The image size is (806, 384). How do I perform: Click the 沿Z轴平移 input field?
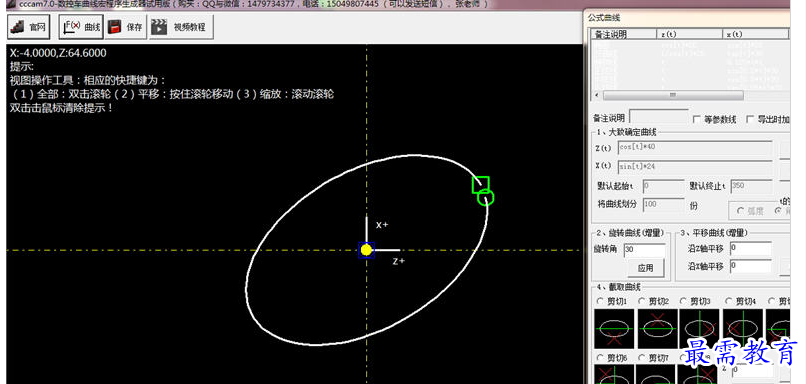click(750, 248)
